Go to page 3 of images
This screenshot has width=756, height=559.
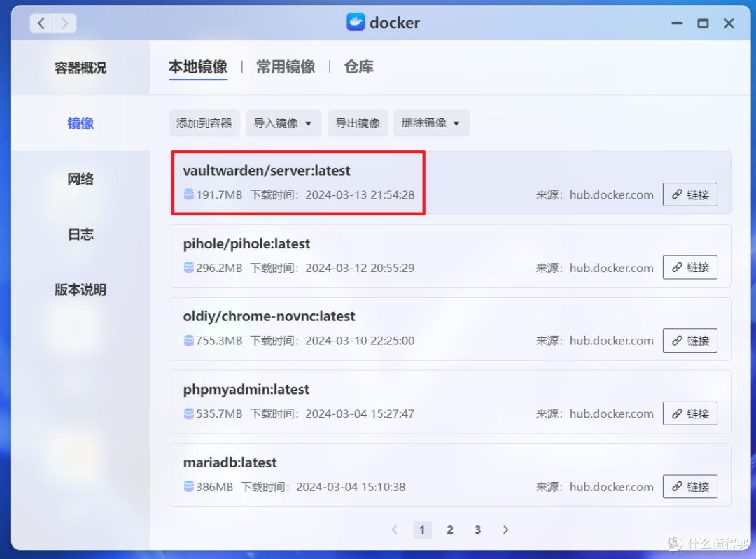click(x=478, y=530)
